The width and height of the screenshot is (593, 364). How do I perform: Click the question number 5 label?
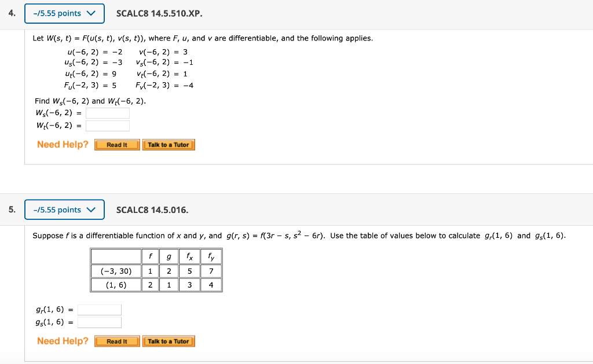click(x=10, y=209)
